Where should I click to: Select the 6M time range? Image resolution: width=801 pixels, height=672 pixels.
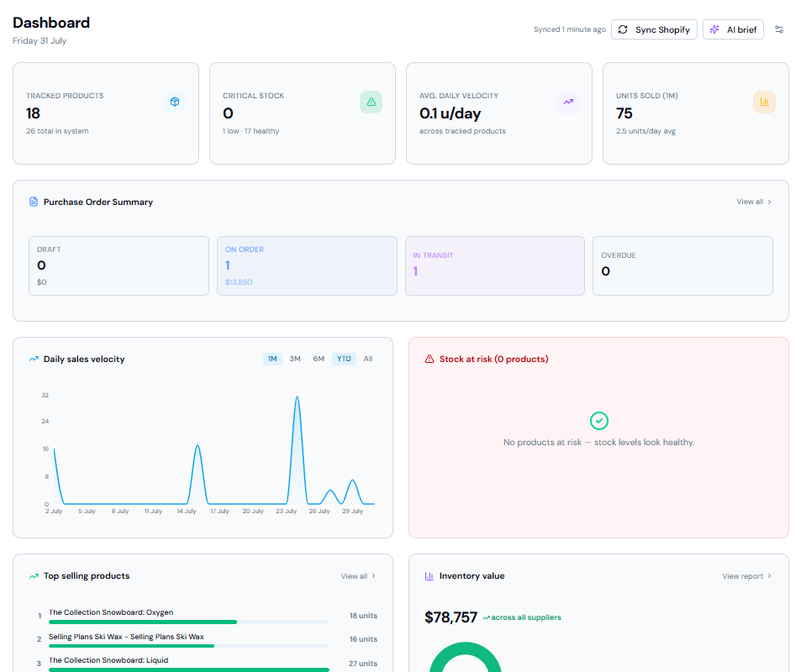[319, 359]
